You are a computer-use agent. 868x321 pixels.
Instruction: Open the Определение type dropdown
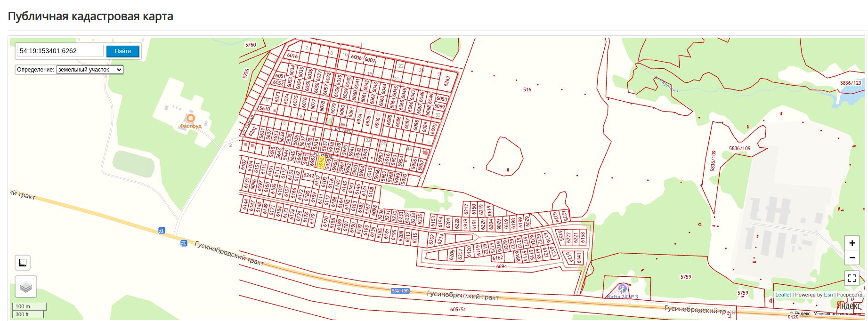pos(89,70)
